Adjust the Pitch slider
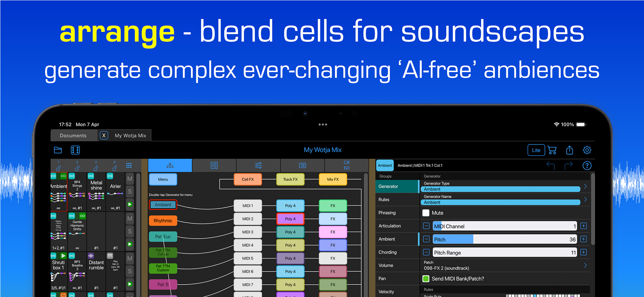The image size is (644, 297). pyautogui.click(x=504, y=239)
